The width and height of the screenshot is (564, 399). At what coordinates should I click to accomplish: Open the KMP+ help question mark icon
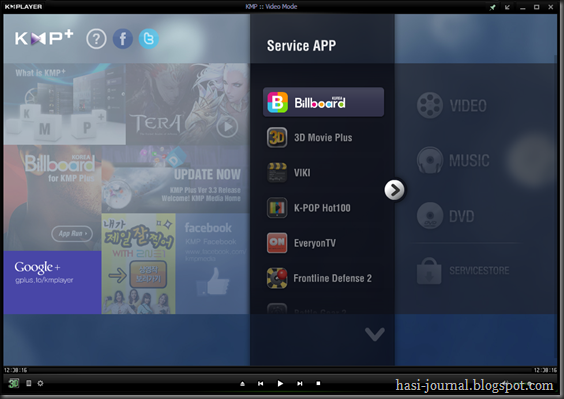(x=96, y=39)
